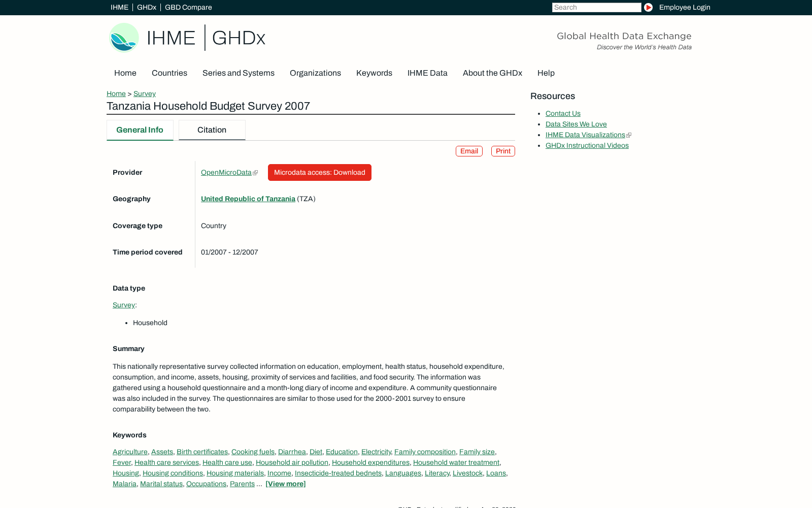Viewport: 812px width, 508px height.
Task: Open the Keywords menu item
Action: 374,73
